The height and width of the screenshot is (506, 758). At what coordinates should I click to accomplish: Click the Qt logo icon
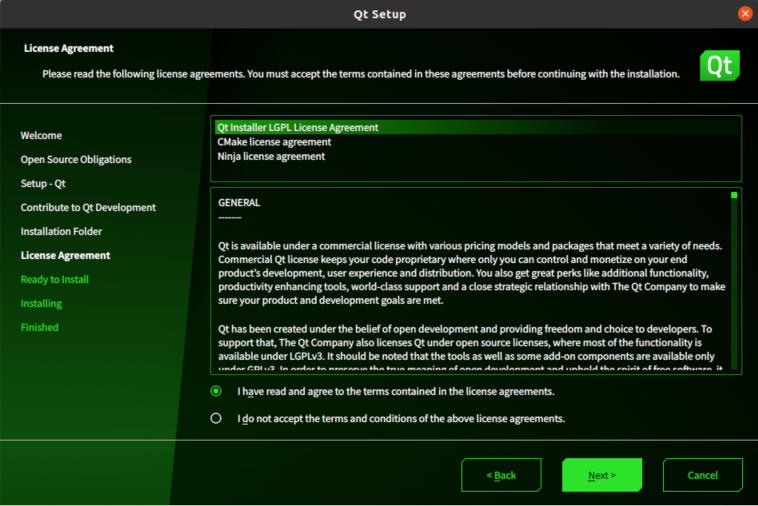click(x=719, y=65)
